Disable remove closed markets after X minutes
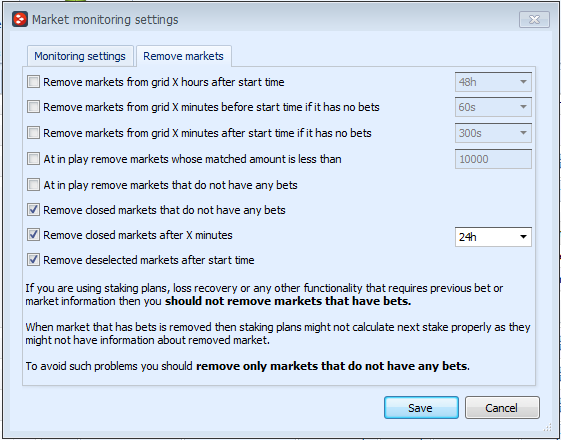Screen dimensions: 561x440 click(x=34, y=235)
